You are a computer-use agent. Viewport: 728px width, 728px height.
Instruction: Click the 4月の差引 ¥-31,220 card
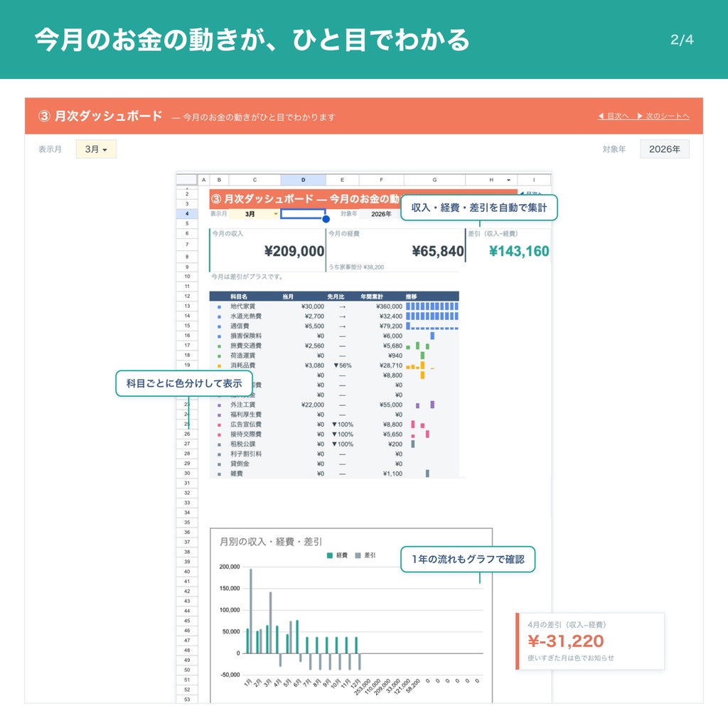point(590,641)
